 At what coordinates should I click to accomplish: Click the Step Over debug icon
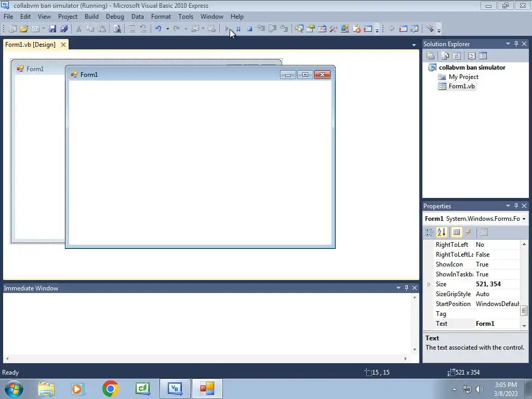(x=272, y=29)
